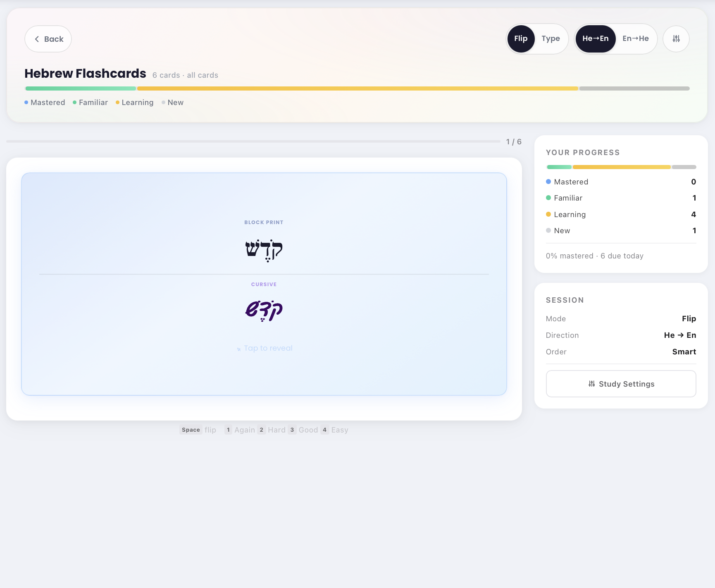Click the cursive Hebrew word
Image resolution: width=715 pixels, height=588 pixels.
click(x=264, y=311)
